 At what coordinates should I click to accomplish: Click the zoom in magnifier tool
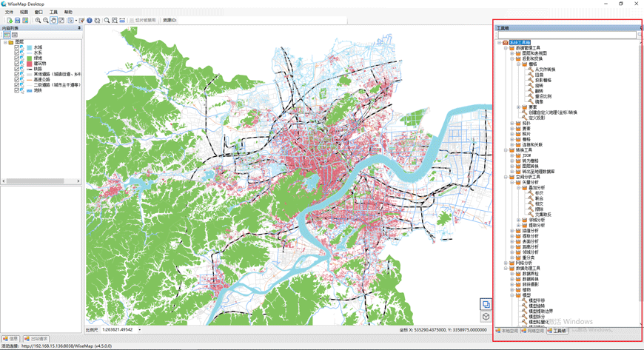click(x=38, y=21)
